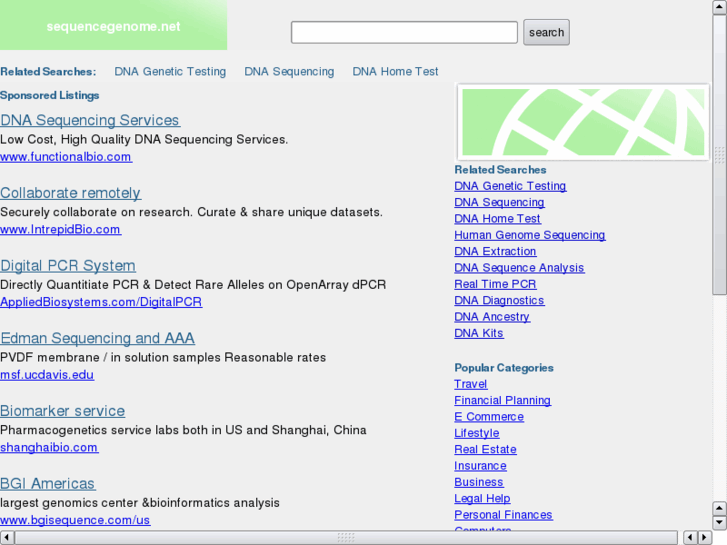The width and height of the screenshot is (727, 545).
Task: Open the Personal Finances category
Action: tap(504, 515)
